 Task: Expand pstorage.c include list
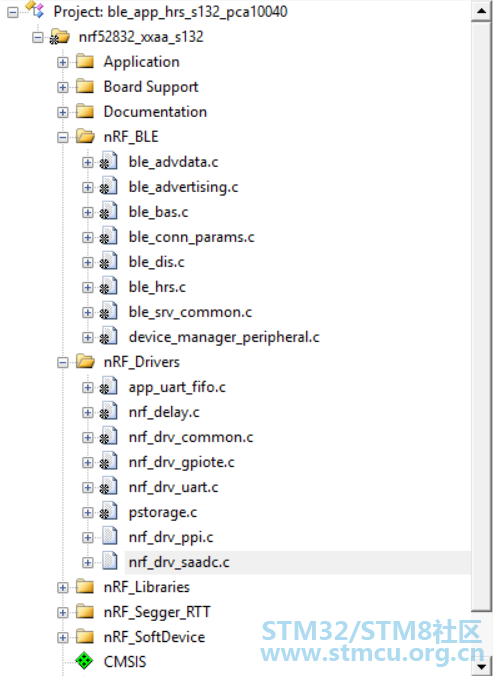(88, 513)
